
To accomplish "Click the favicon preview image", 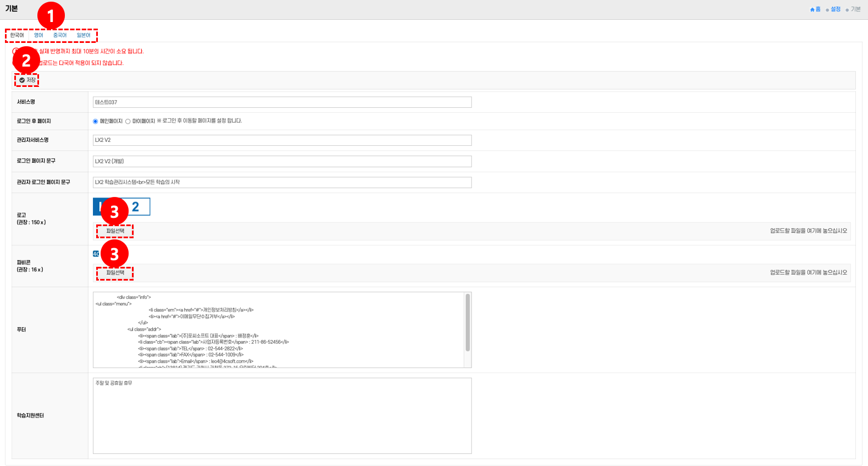I will click(96, 254).
